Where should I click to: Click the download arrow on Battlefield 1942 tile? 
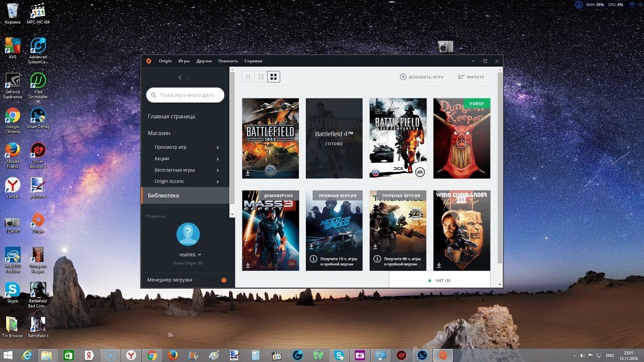click(x=248, y=173)
